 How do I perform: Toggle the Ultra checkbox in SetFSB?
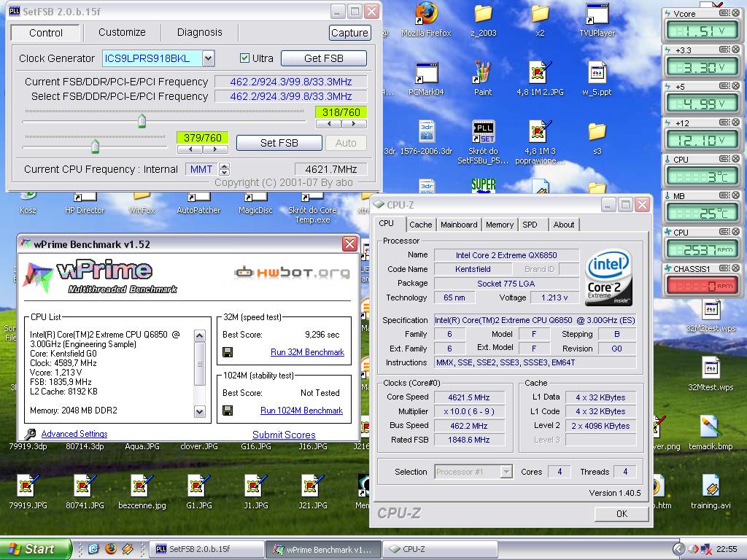[x=245, y=58]
